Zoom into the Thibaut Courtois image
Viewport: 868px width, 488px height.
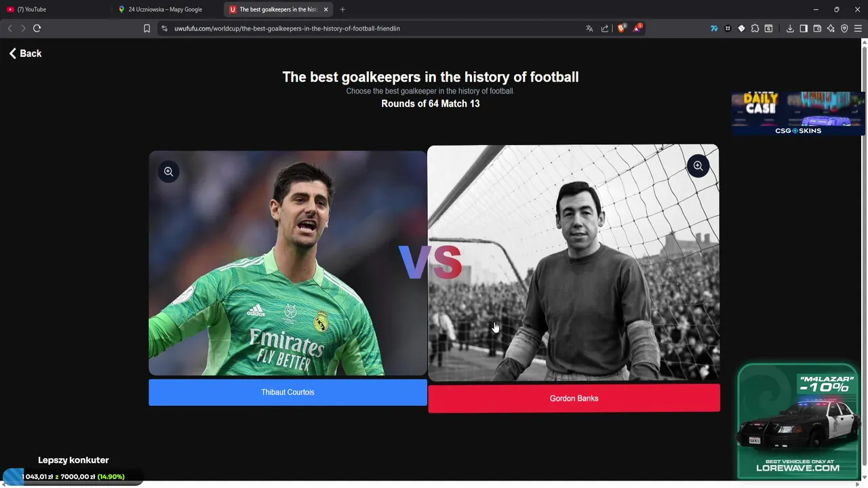pos(169,171)
